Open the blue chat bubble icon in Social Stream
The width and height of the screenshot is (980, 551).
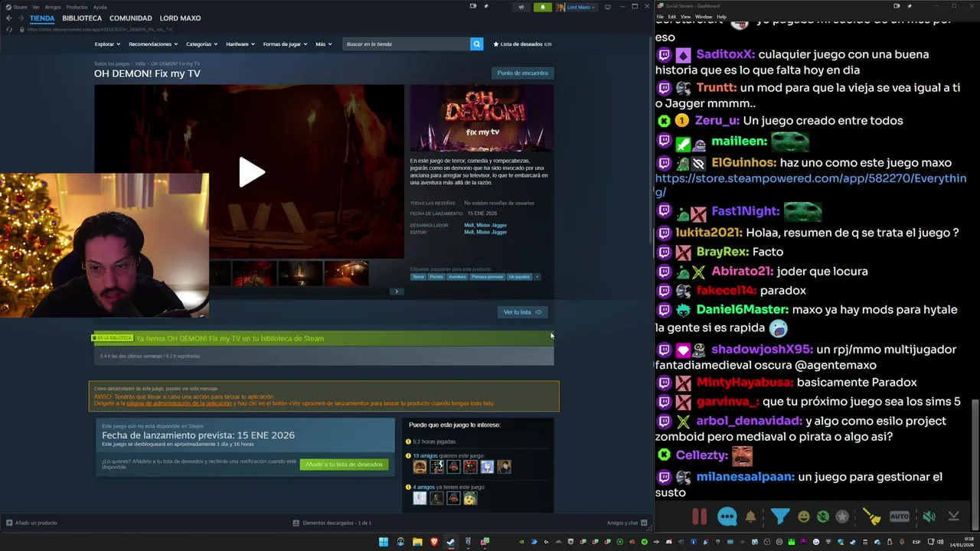pos(727,517)
